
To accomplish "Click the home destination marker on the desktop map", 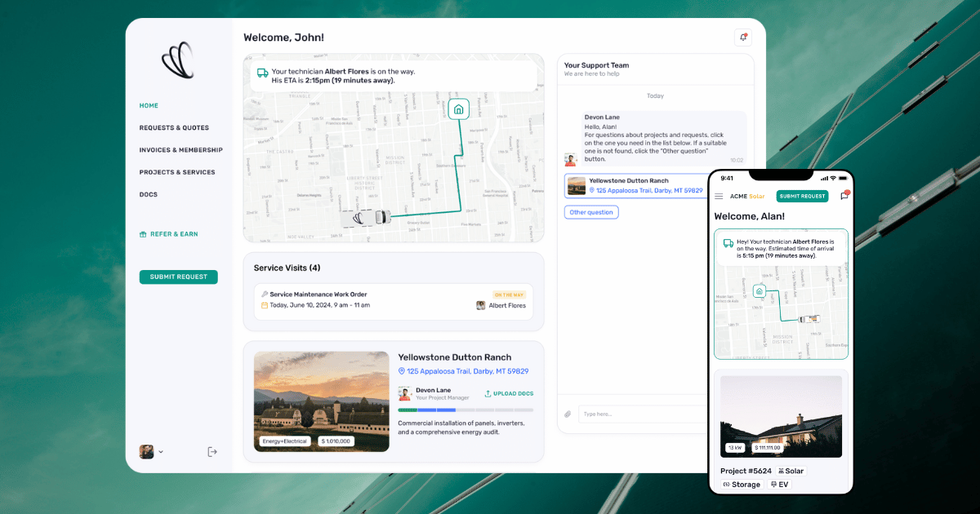I will pos(458,109).
